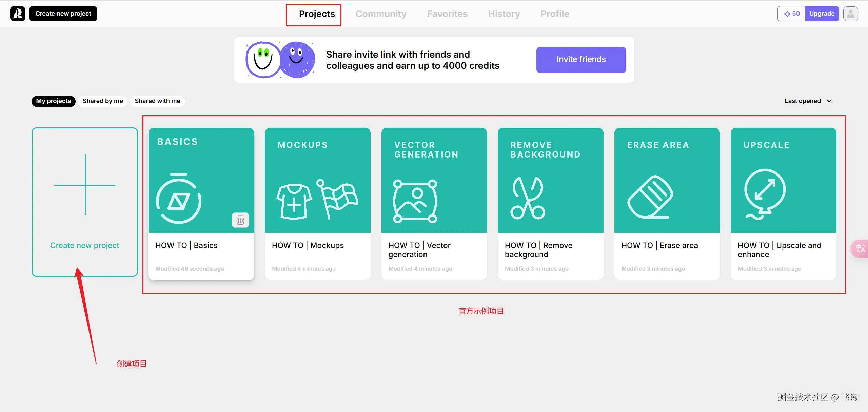The width and height of the screenshot is (868, 412).
Task: Click the large plus create icon
Action: (x=85, y=185)
